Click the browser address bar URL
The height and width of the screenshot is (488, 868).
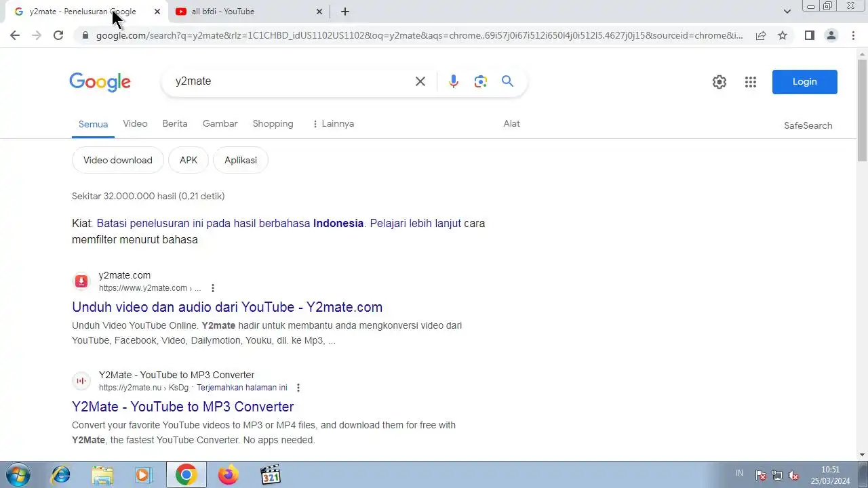click(419, 35)
